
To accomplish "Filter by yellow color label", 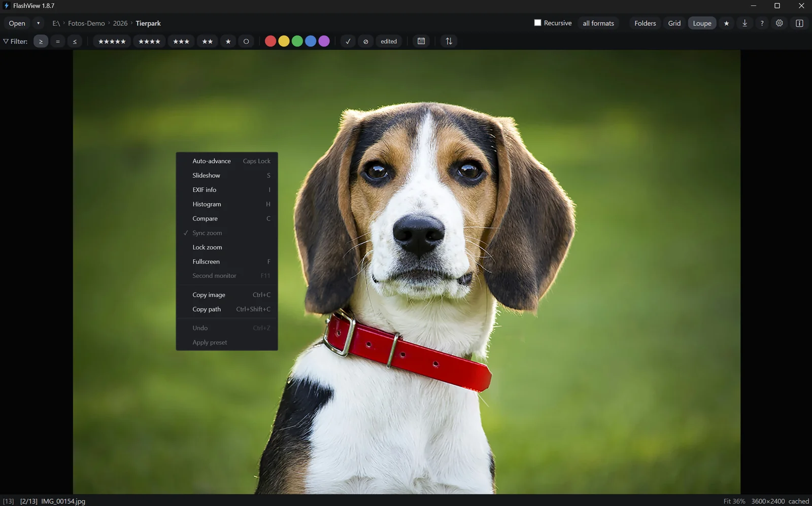I will [x=284, y=42].
